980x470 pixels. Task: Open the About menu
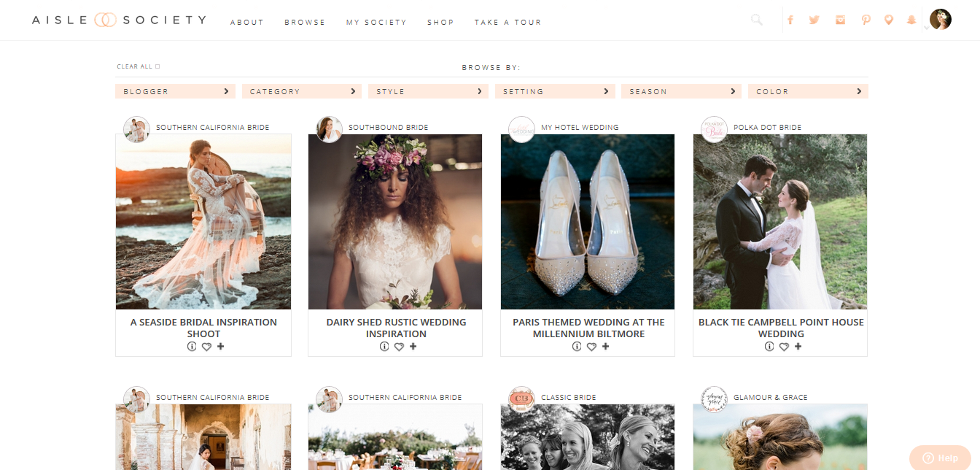pyautogui.click(x=247, y=23)
